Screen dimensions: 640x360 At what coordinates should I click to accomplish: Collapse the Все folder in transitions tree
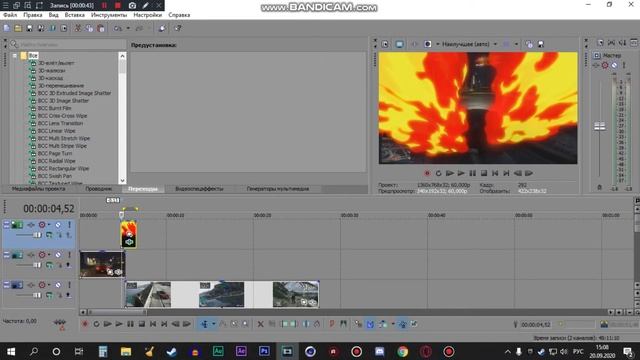[x=15, y=56]
